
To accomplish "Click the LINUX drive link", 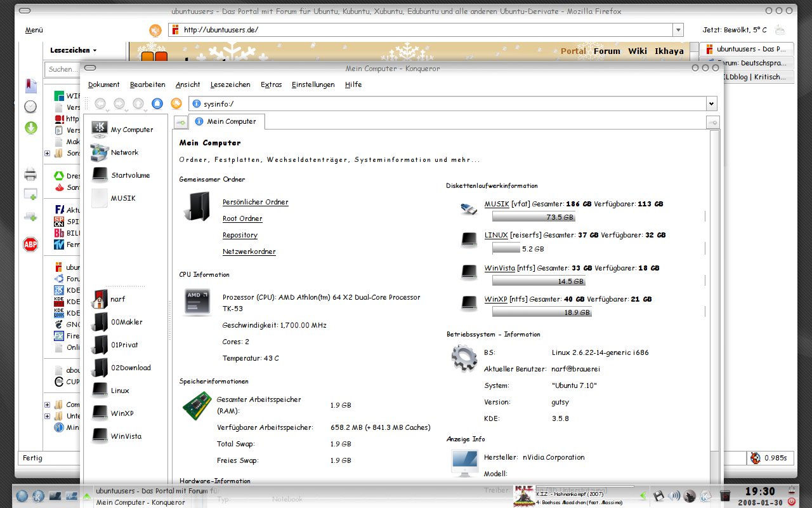I will pyautogui.click(x=496, y=235).
